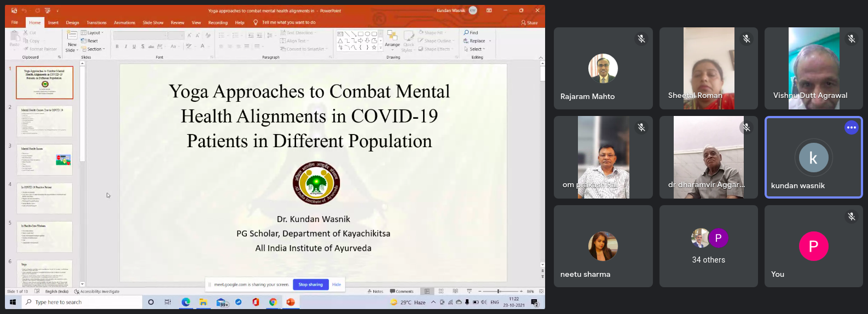
Task: Open the Shape Outline dropdown
Action: [436, 41]
